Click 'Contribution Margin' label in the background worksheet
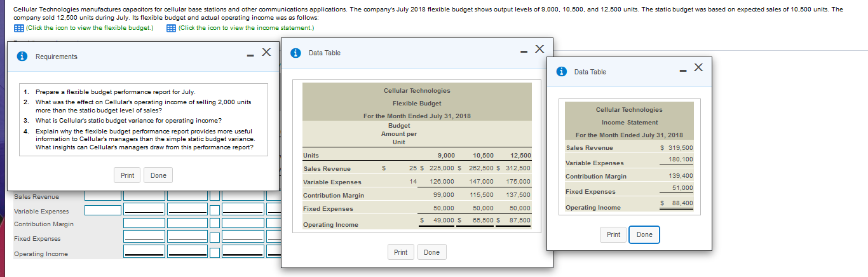The height and width of the screenshot is (277, 868). coord(44,224)
